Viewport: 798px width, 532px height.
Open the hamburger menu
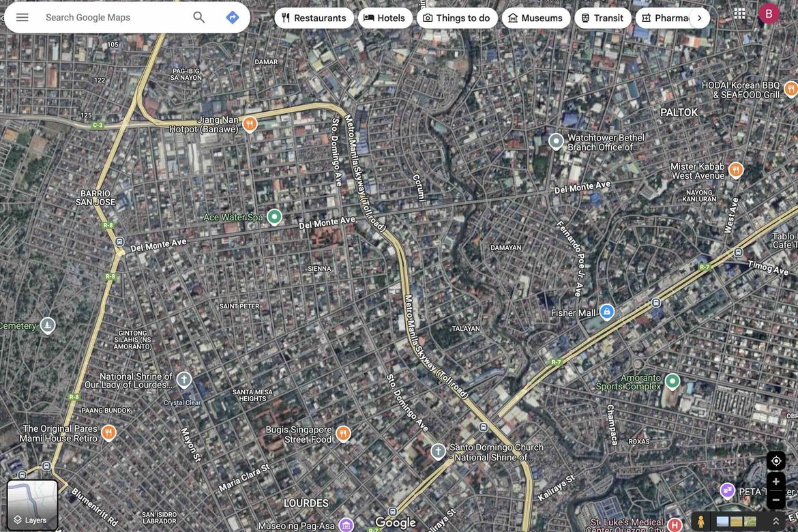pyautogui.click(x=22, y=17)
